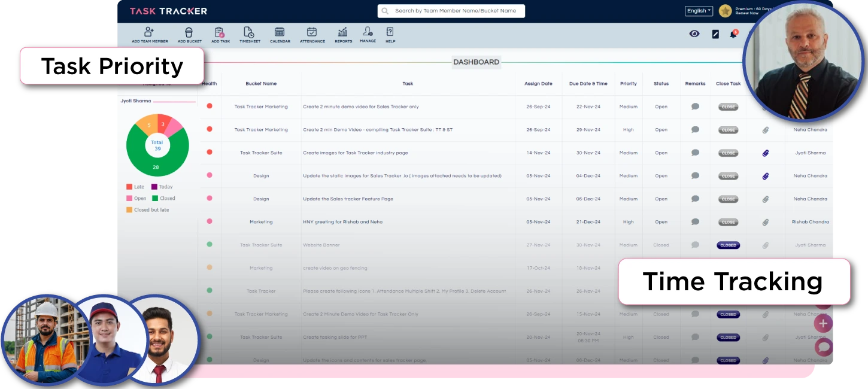
Task: Click the Closed but late legend swatch
Action: (129, 210)
